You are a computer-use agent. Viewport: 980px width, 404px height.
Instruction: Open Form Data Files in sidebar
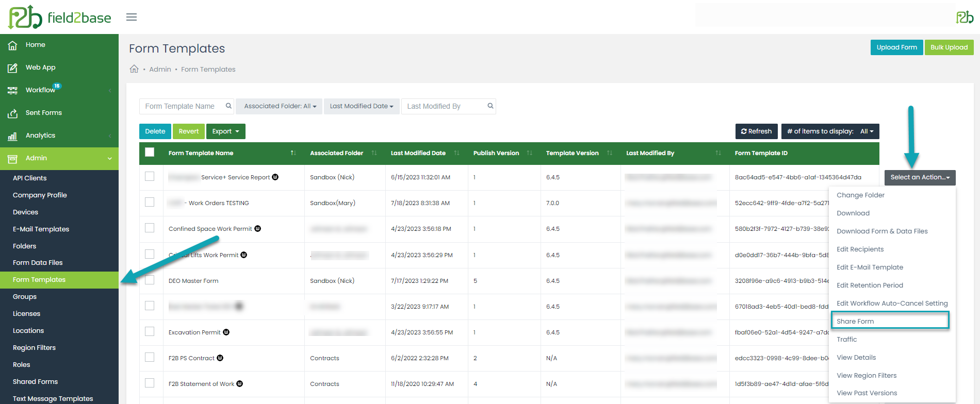tap(38, 263)
